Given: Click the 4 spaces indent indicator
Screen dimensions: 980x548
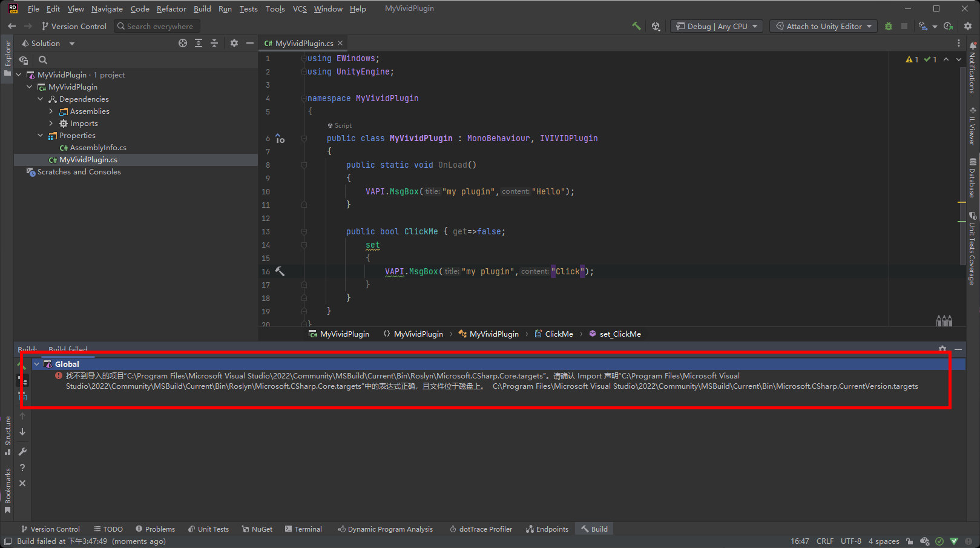Looking at the screenshot, I should (x=884, y=541).
